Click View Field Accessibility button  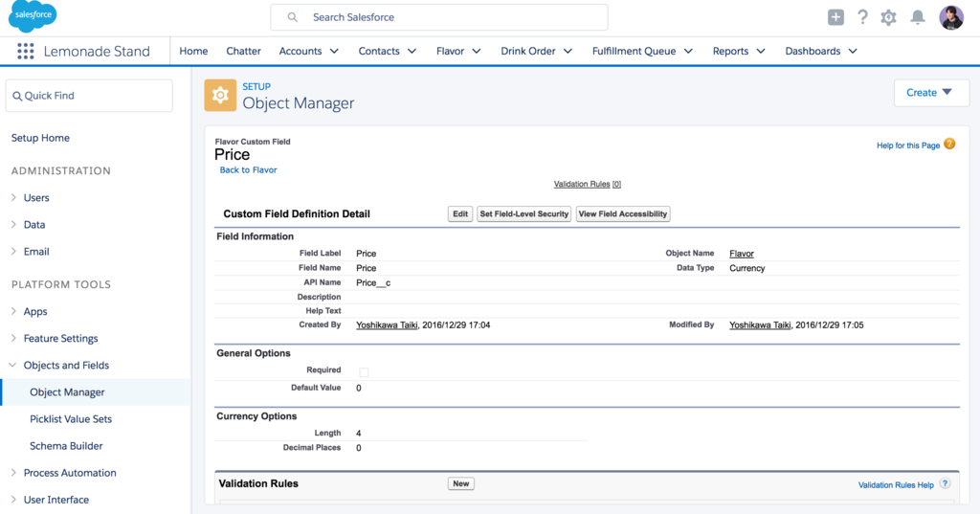pyautogui.click(x=623, y=213)
